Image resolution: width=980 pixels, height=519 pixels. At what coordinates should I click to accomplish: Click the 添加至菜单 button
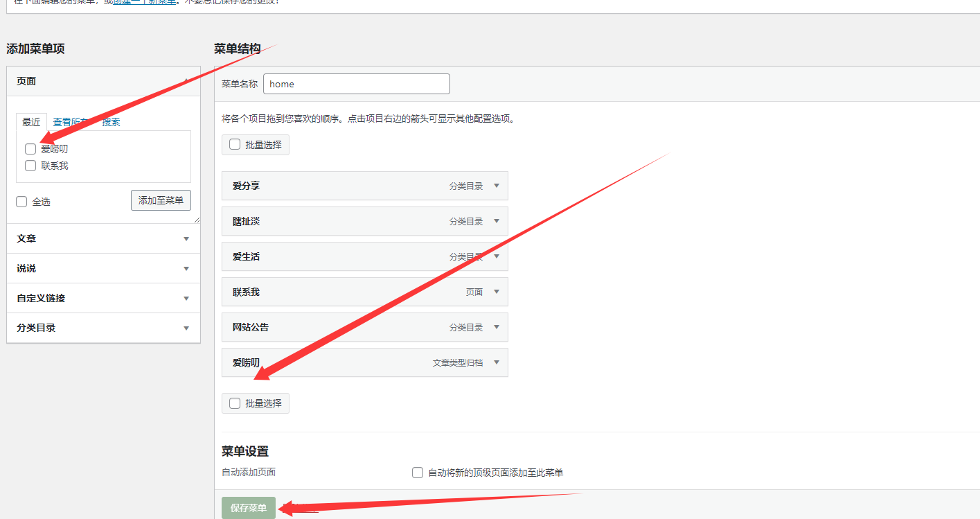[x=161, y=200]
